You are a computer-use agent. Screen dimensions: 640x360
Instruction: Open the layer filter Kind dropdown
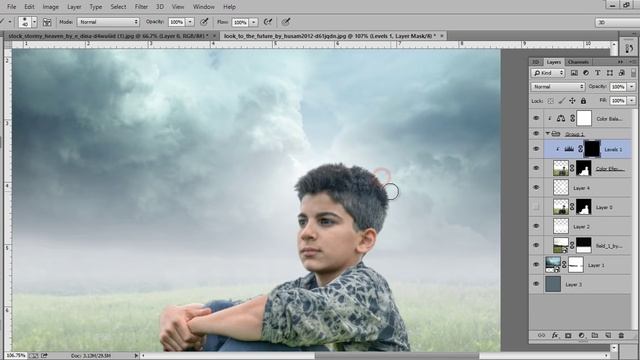[x=548, y=73]
